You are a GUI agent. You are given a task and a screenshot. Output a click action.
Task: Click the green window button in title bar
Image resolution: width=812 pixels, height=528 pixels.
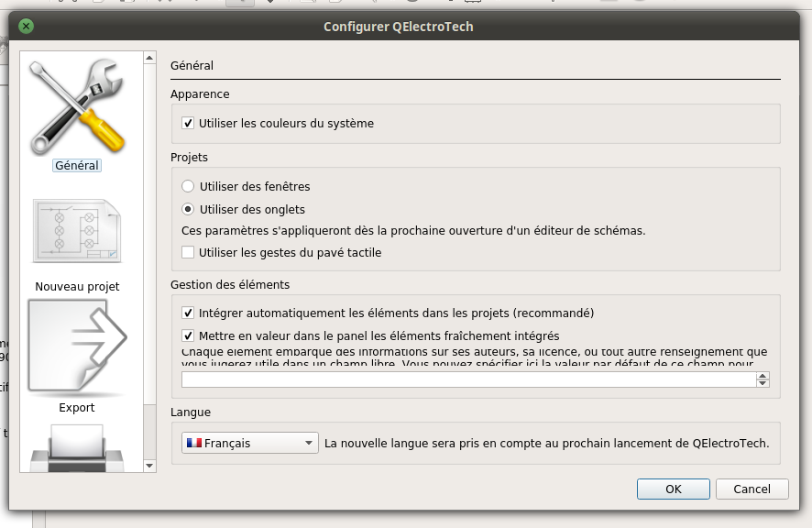pyautogui.click(x=26, y=27)
